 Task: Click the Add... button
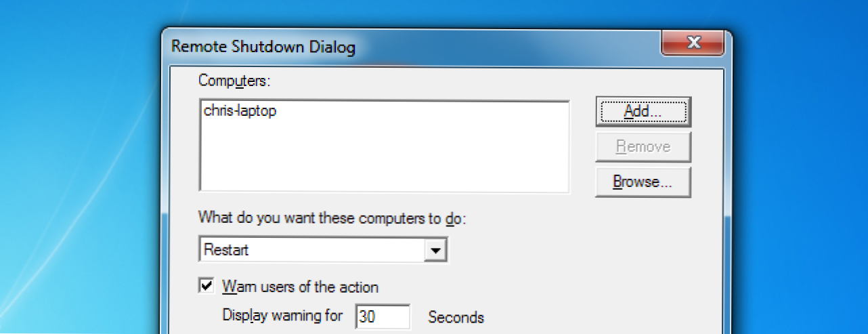643,111
